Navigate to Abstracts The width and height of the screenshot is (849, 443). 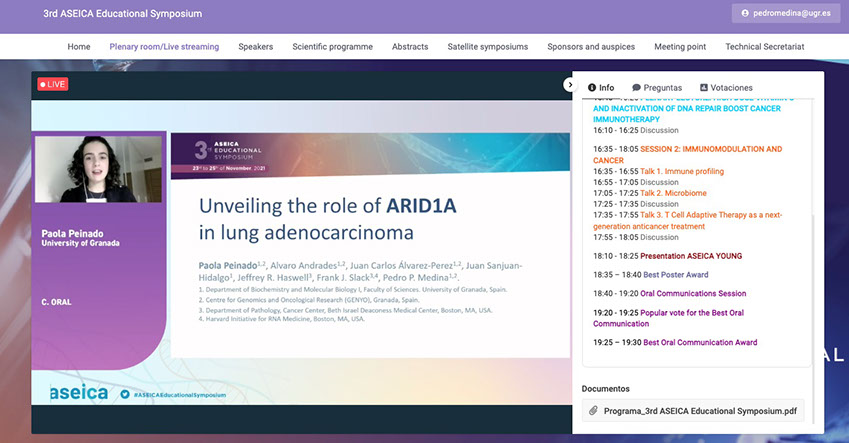point(410,47)
